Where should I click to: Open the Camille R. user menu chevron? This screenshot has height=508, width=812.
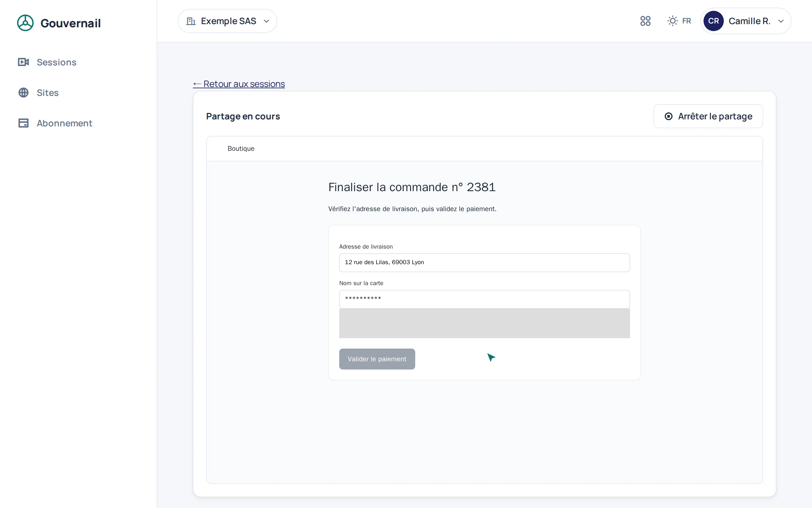pos(781,21)
